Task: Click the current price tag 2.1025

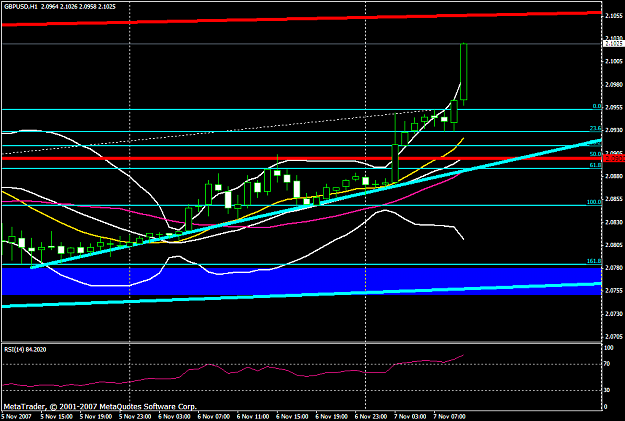Action: click(x=614, y=44)
